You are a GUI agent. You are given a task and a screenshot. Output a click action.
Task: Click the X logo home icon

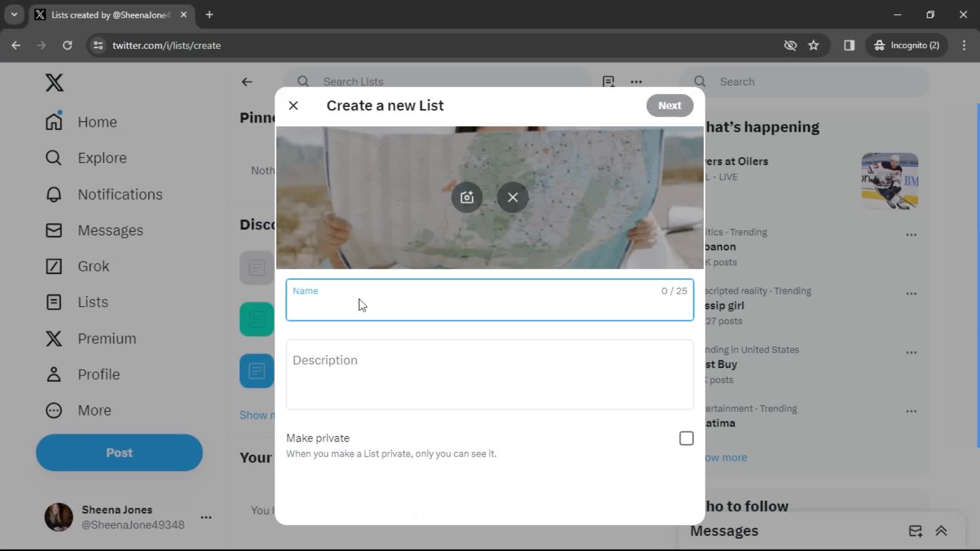pyautogui.click(x=54, y=82)
